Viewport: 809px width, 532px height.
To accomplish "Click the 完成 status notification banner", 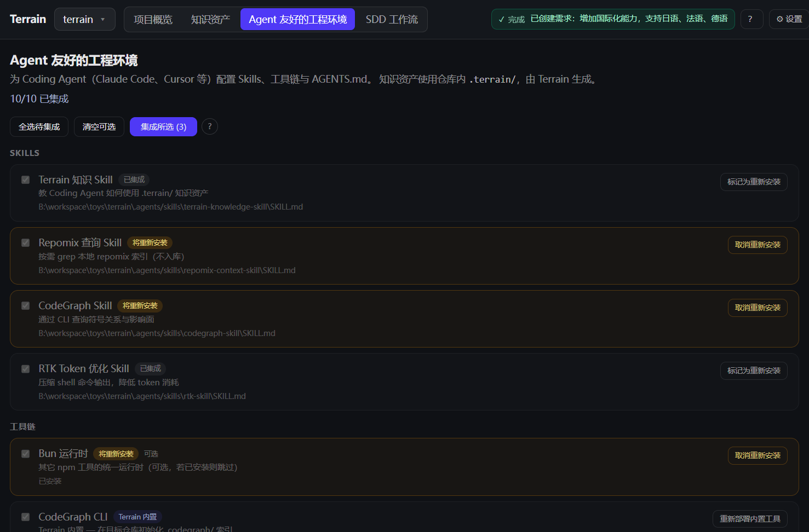I will [613, 19].
